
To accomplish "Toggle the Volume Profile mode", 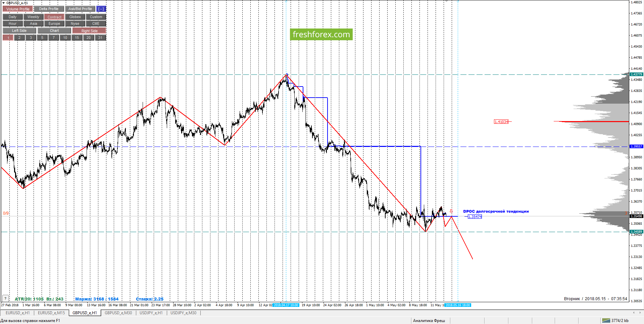I will 18,9.
